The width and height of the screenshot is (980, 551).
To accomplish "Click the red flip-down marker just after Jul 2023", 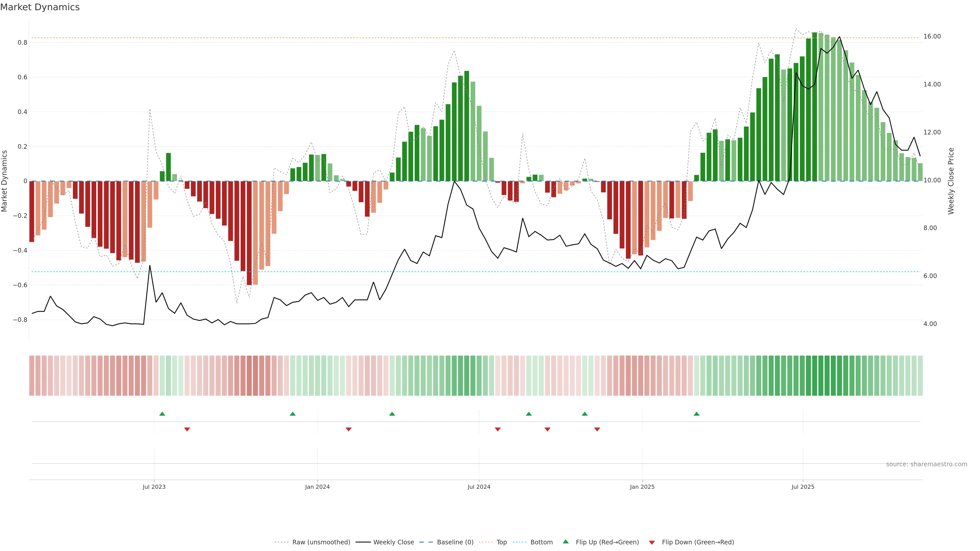I will pyautogui.click(x=187, y=429).
